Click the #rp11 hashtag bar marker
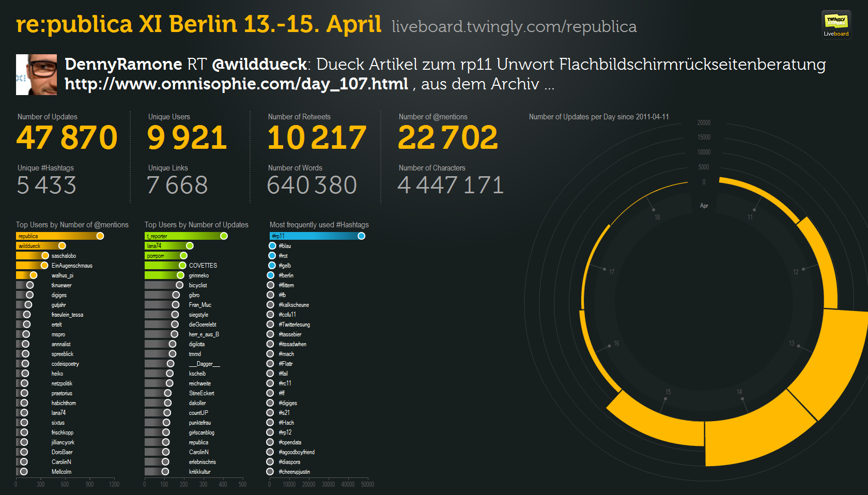This screenshot has height=495, width=868. pyautogui.click(x=361, y=236)
